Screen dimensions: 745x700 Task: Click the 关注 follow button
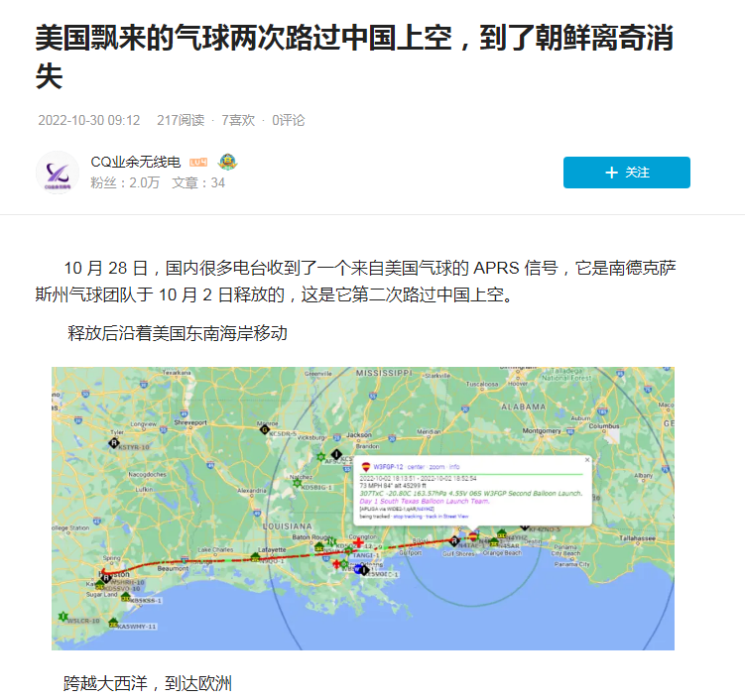click(626, 173)
